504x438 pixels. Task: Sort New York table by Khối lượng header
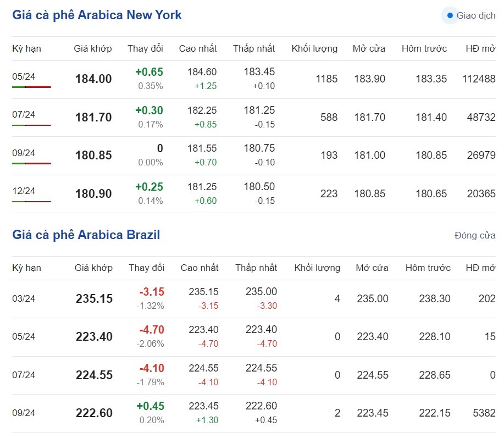[314, 48]
